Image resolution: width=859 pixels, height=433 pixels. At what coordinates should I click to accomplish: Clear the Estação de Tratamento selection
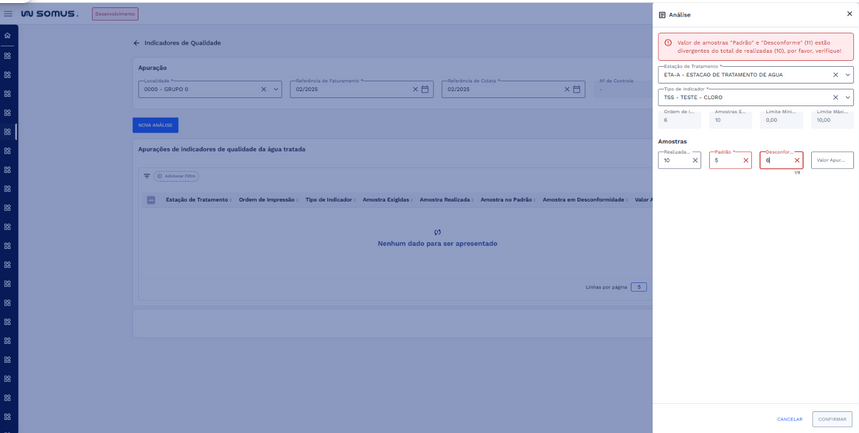(x=835, y=75)
